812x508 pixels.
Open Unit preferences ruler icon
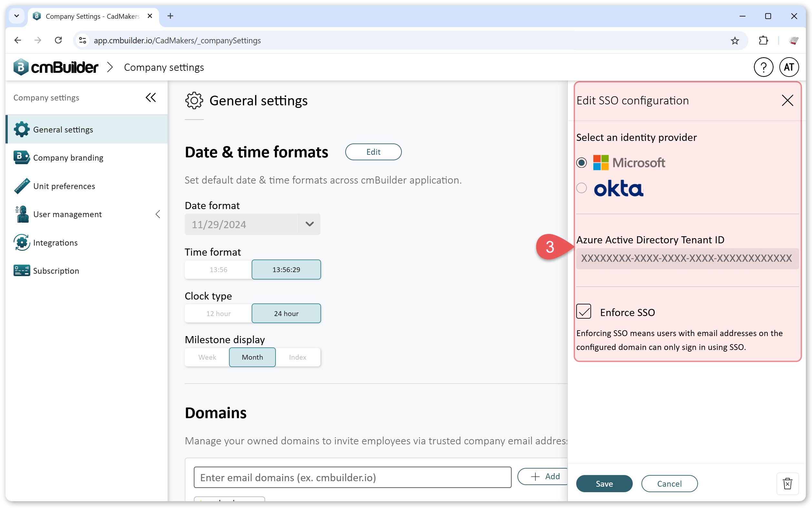point(22,186)
